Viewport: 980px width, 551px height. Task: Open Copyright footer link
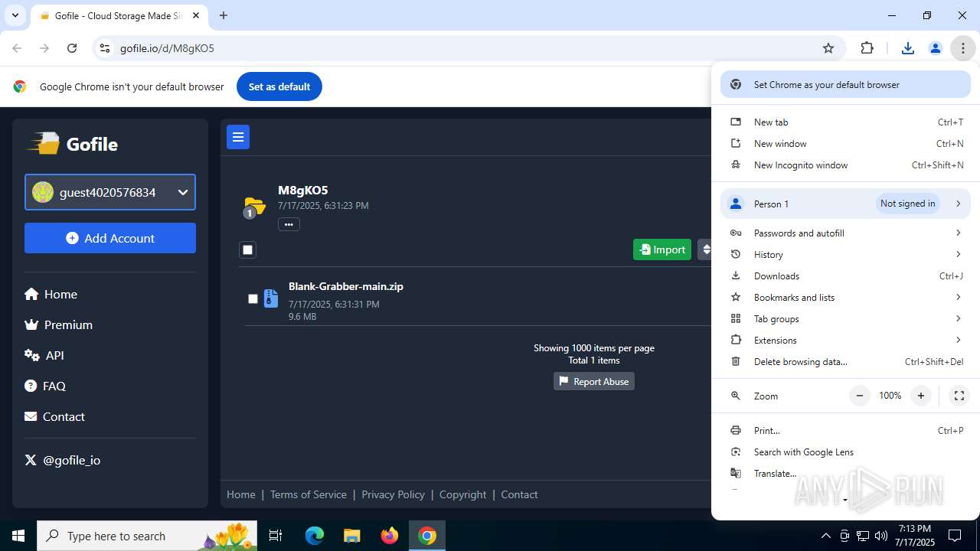coord(462,494)
